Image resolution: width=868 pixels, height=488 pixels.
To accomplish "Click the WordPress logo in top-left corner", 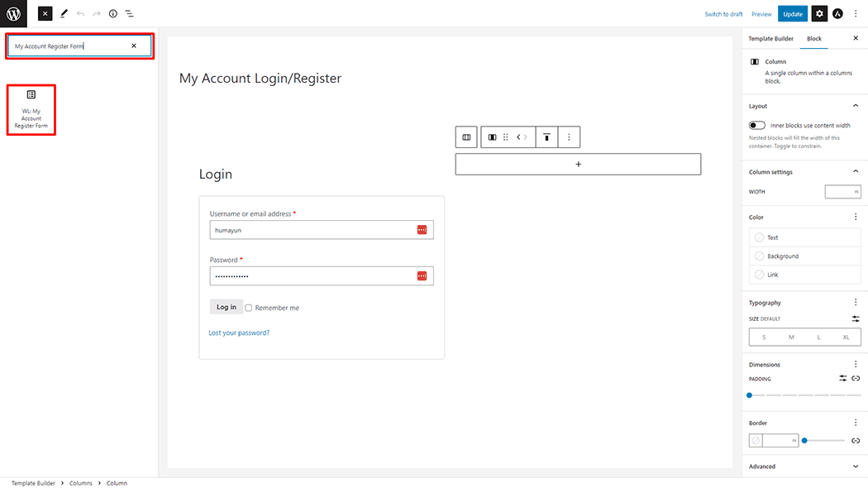I will click(13, 13).
